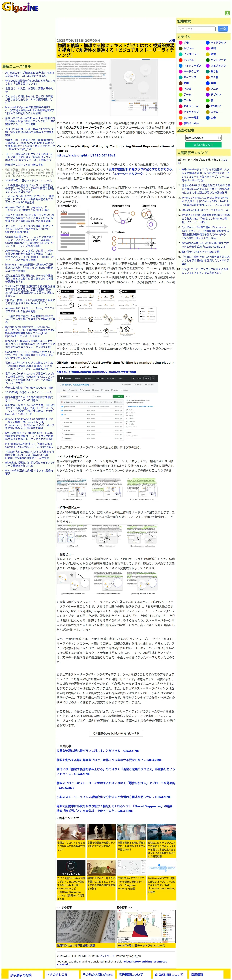Open the メンバー限定 category
This screenshot has height=980, width=232.
[191, 117]
